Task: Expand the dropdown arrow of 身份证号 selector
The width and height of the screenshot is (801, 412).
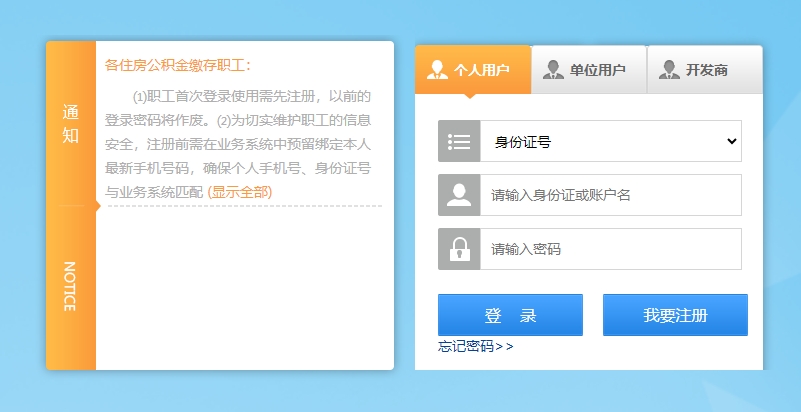Action: (x=732, y=141)
